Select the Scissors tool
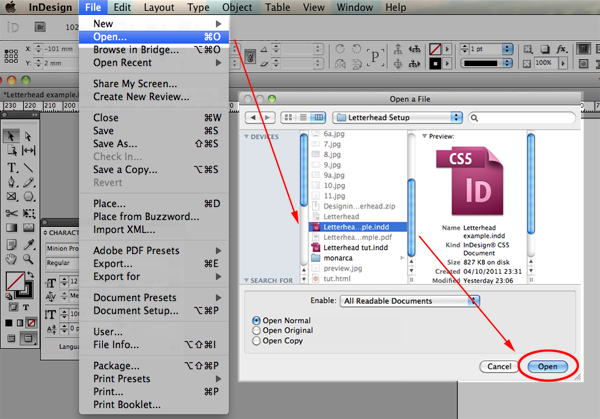 tap(11, 213)
